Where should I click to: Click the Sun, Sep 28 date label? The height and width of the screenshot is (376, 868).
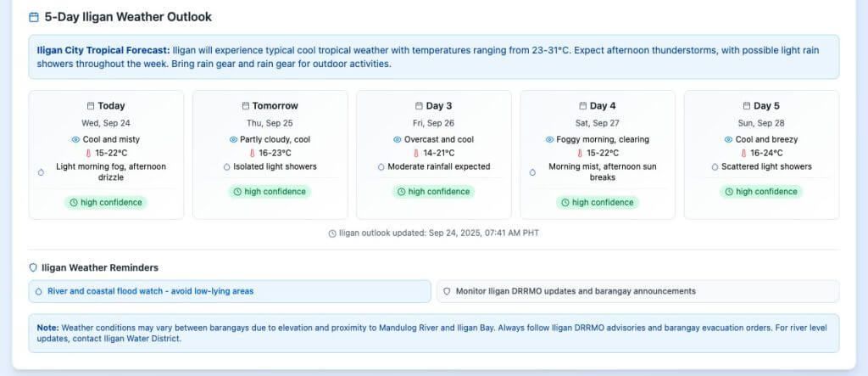(x=761, y=123)
